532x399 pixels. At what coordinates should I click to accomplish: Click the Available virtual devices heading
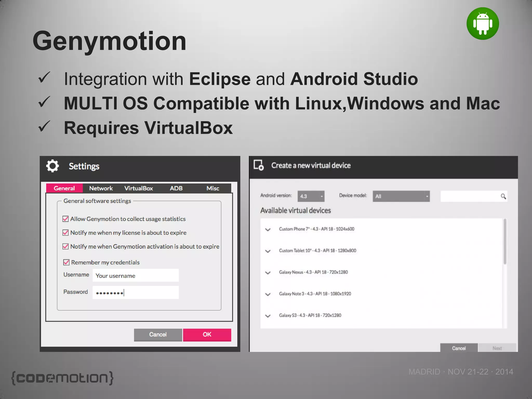[x=296, y=210]
